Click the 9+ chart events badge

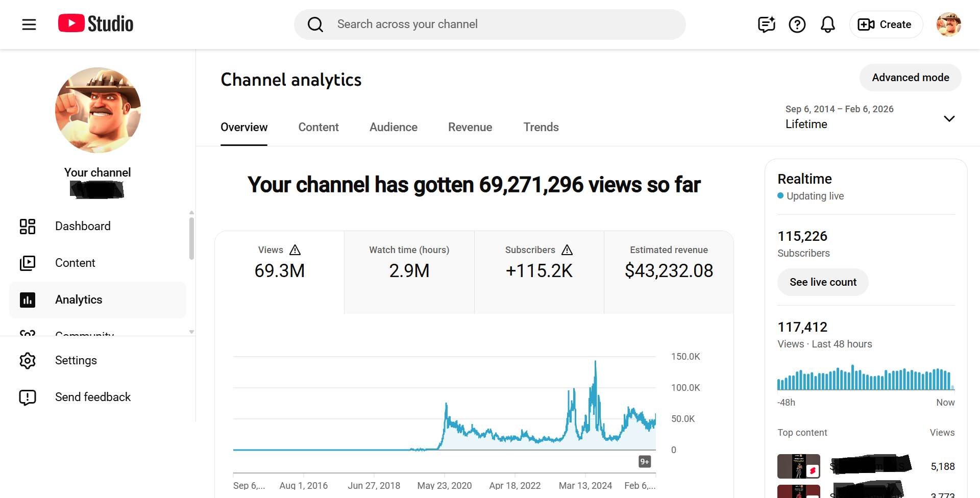[645, 462]
